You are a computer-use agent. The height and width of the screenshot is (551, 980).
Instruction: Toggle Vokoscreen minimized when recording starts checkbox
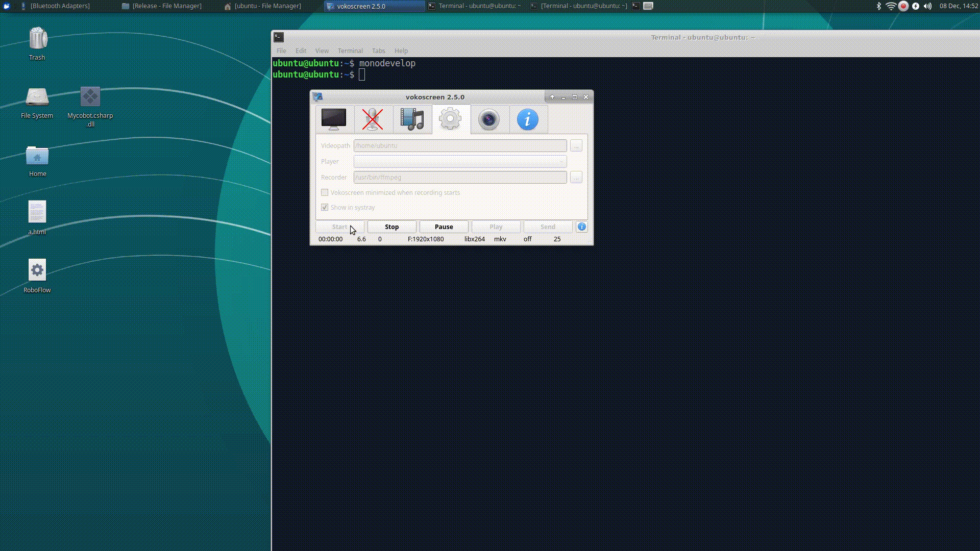tap(325, 192)
